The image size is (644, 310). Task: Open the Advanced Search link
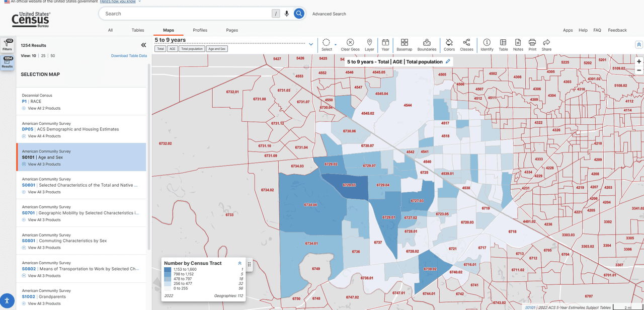pyautogui.click(x=329, y=14)
